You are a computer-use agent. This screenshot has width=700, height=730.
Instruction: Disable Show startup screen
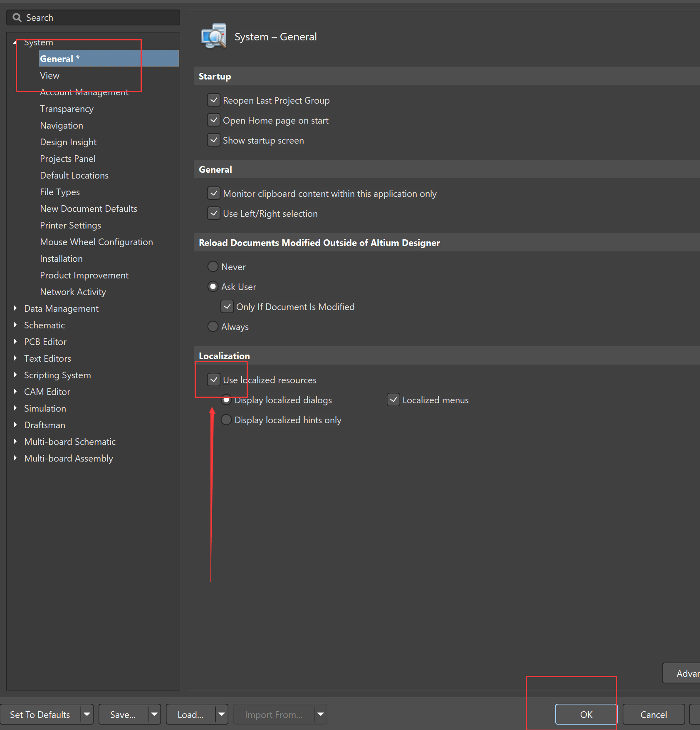(214, 140)
